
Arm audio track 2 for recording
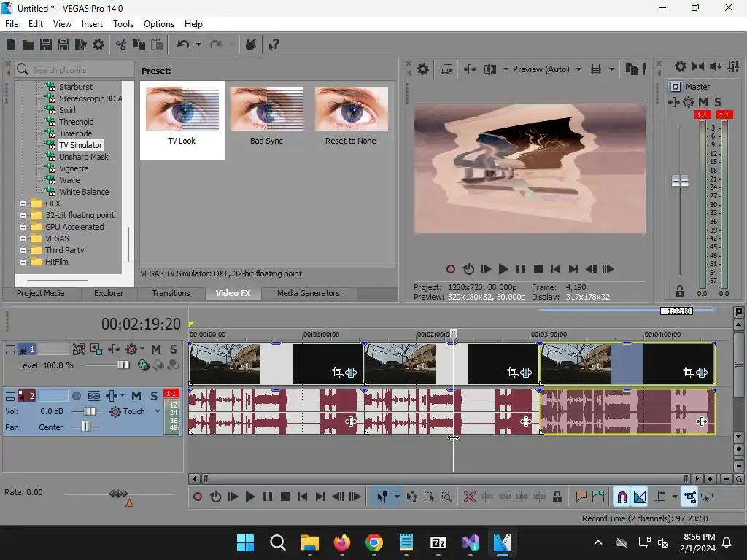[76, 396]
